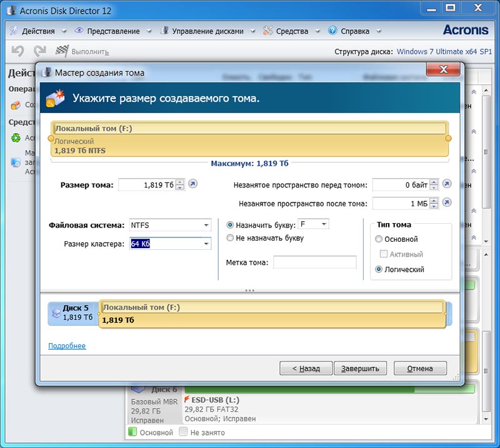This screenshot has width=500, height=448.
Task: Click the Незанятое пространство после тома field
Action: 401,203
